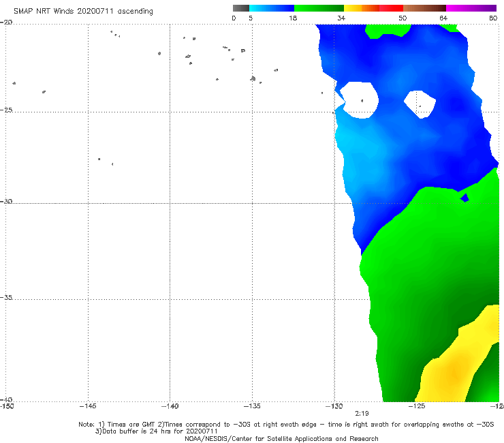Click the red segment of the color bar
Screen dimensions: 504x443
click(x=391, y=8)
